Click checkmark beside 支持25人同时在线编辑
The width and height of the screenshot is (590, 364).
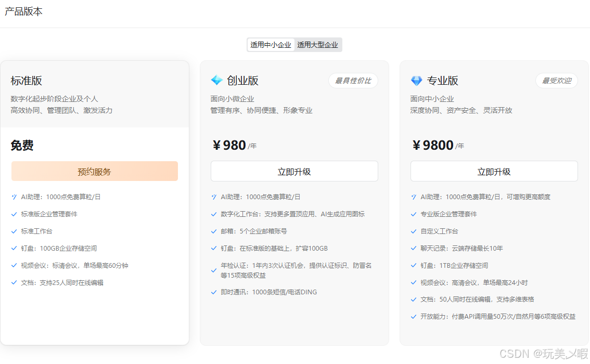click(x=14, y=282)
